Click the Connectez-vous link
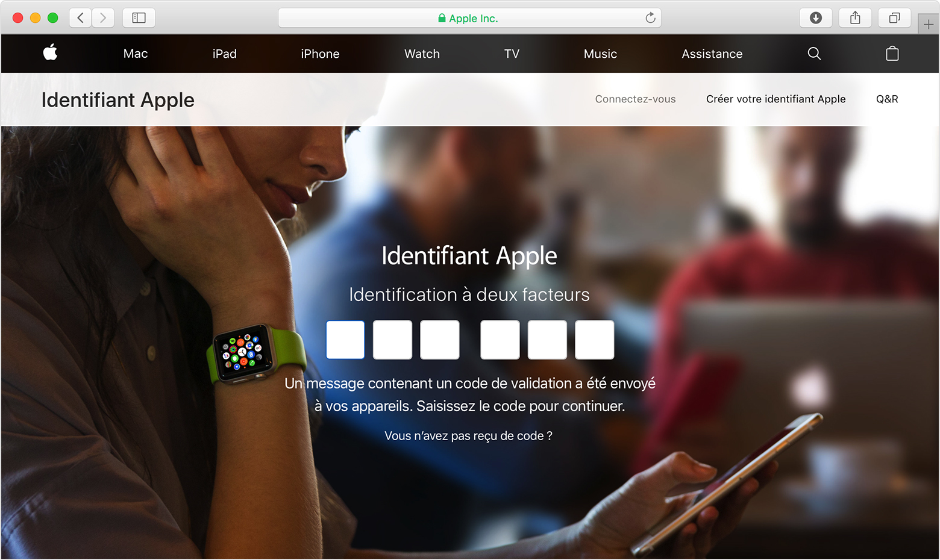The image size is (940, 560). pyautogui.click(x=635, y=99)
